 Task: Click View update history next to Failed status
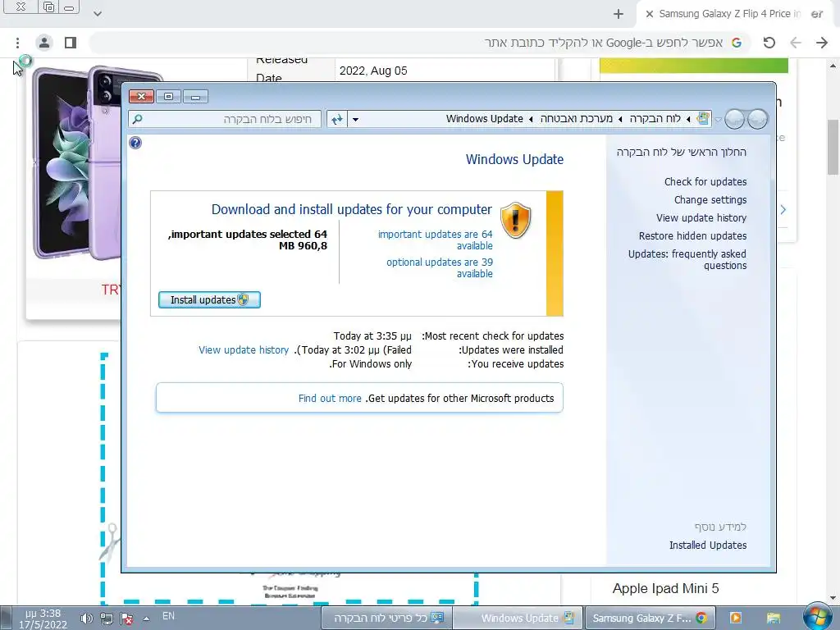[x=244, y=349]
